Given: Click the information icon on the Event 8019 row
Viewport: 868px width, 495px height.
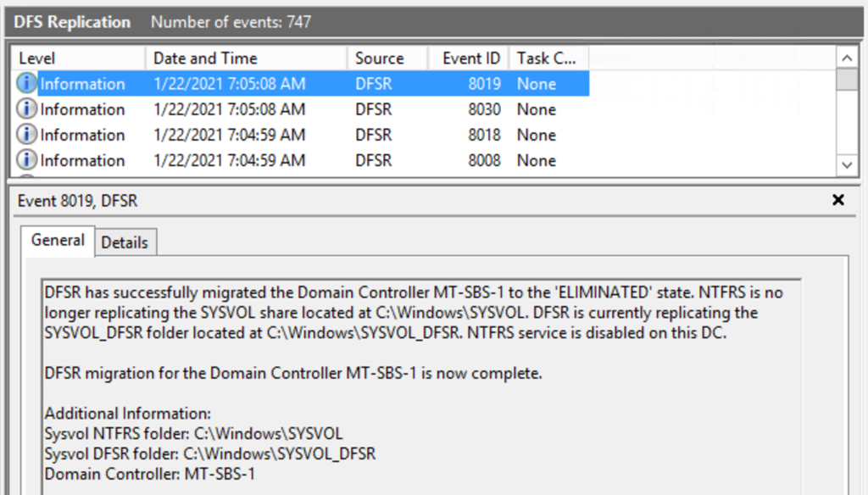Looking at the screenshot, I should 27,84.
